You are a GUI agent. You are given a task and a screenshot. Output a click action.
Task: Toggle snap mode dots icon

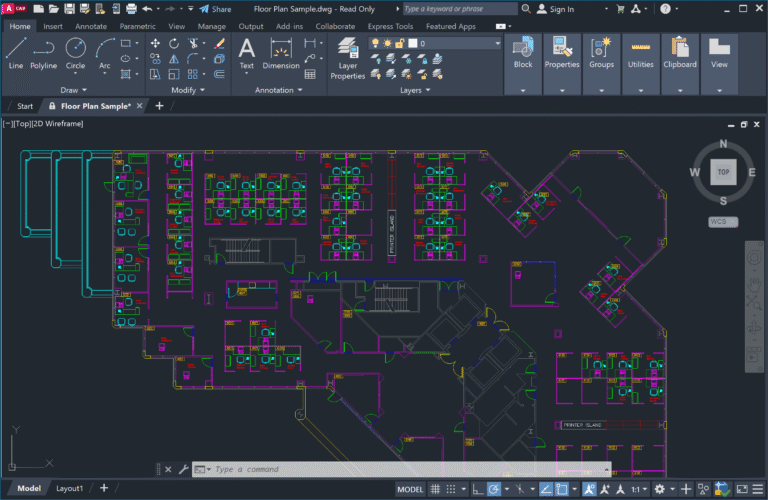point(451,489)
